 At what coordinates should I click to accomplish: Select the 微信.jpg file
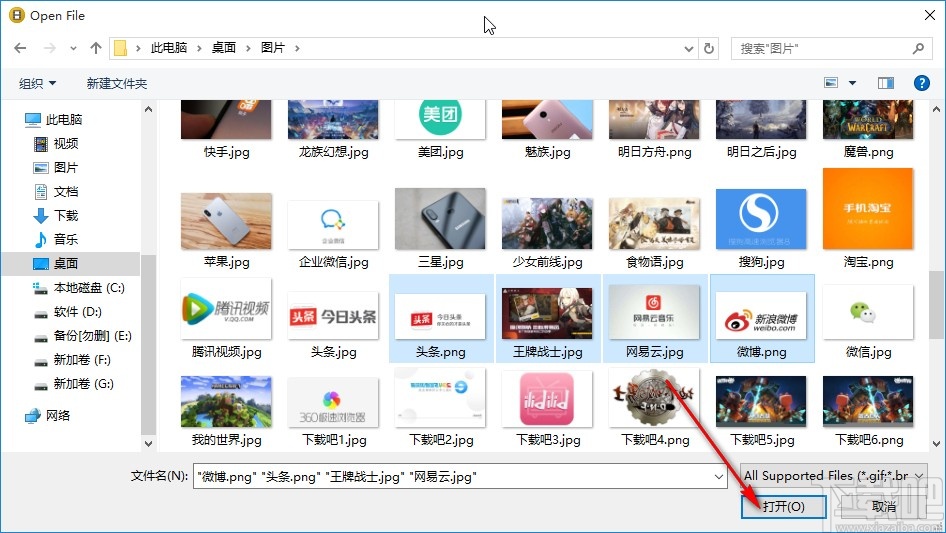[868, 322]
